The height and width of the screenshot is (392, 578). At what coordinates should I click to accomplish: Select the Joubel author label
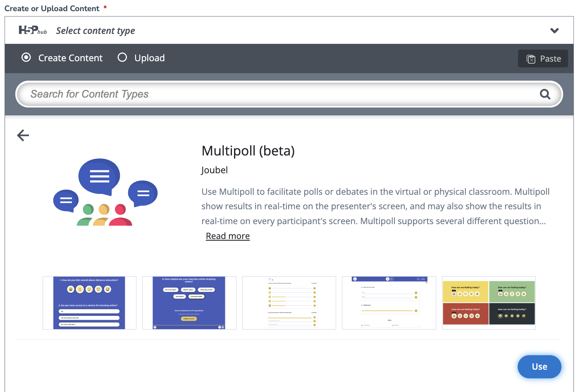tap(214, 170)
